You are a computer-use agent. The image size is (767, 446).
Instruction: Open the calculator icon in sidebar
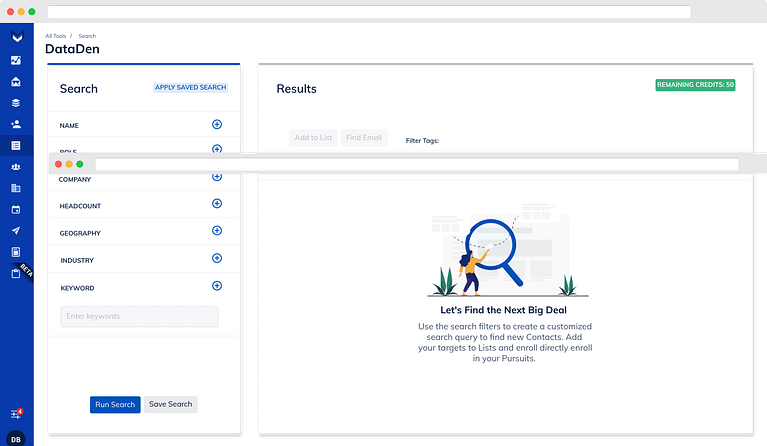coord(16,252)
